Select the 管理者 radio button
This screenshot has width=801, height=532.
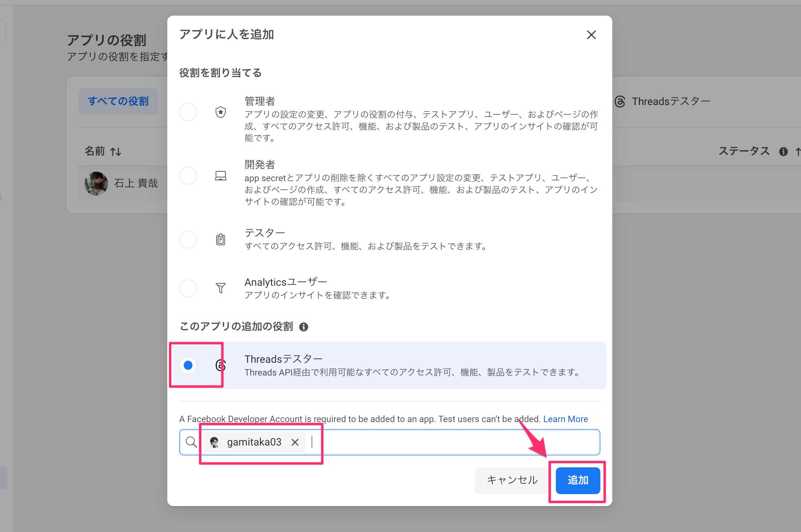[188, 112]
